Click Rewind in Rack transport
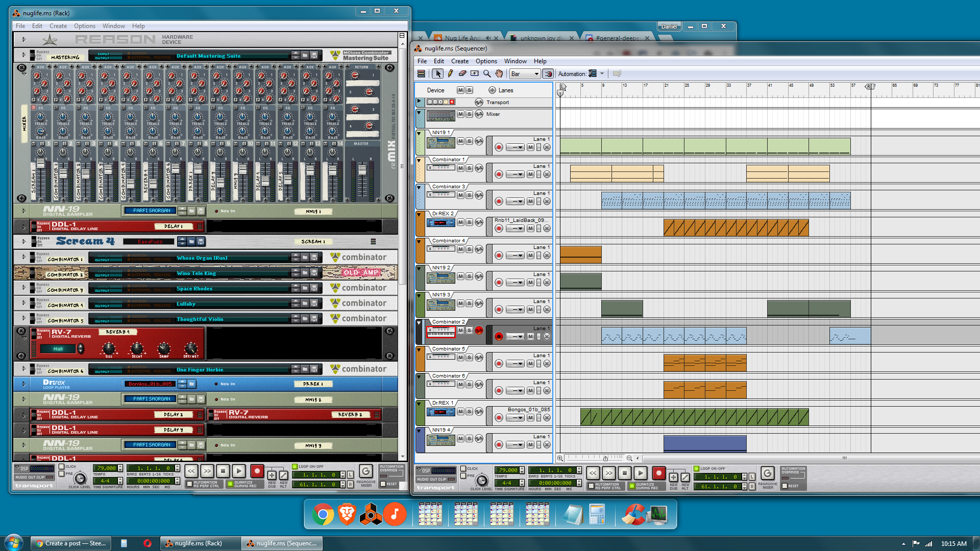Screen dimensions: 980x551 [x=191, y=471]
